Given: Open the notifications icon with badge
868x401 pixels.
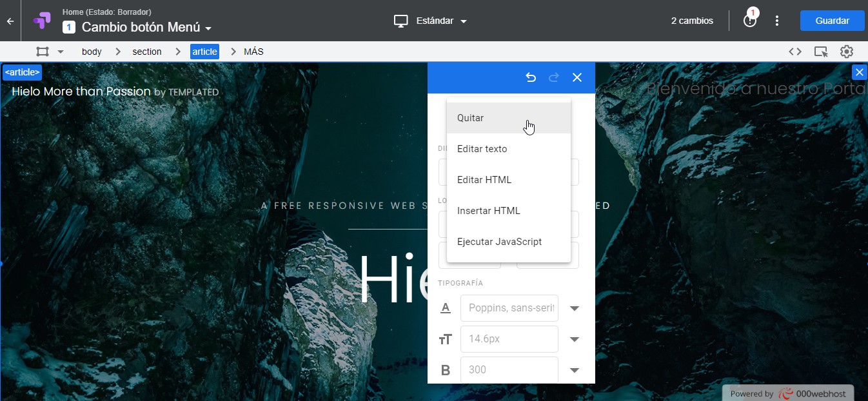Looking at the screenshot, I should point(749,20).
